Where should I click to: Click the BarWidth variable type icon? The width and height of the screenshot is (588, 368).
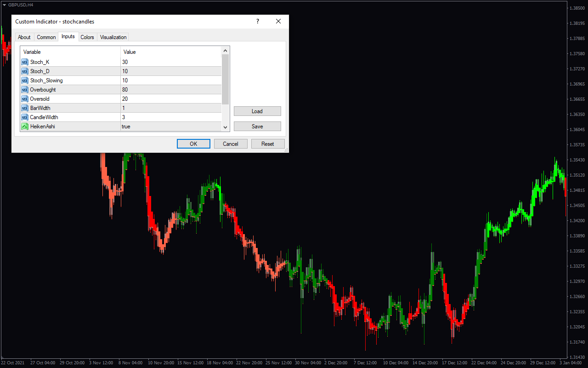(x=24, y=108)
